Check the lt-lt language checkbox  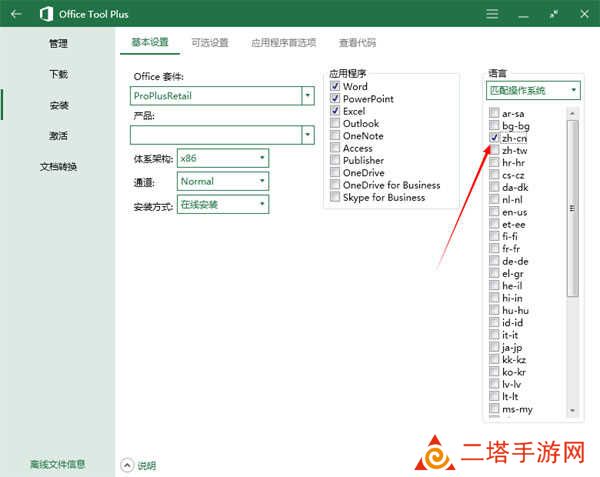click(x=494, y=396)
